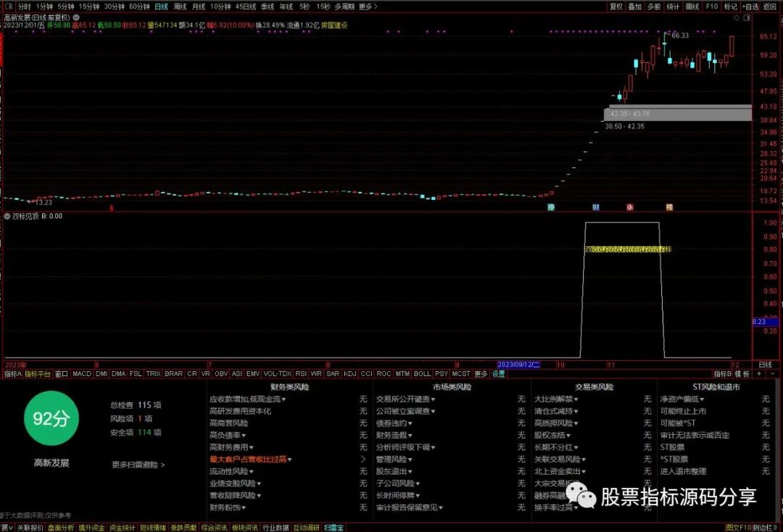The image size is (783, 532).
Task: Expand the 财务造假 risk item
Action: (x=394, y=435)
